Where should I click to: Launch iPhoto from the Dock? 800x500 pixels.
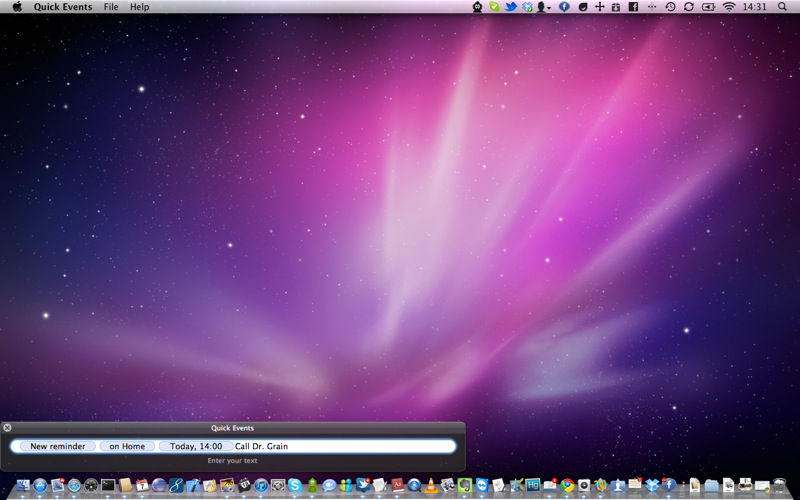(x=227, y=485)
